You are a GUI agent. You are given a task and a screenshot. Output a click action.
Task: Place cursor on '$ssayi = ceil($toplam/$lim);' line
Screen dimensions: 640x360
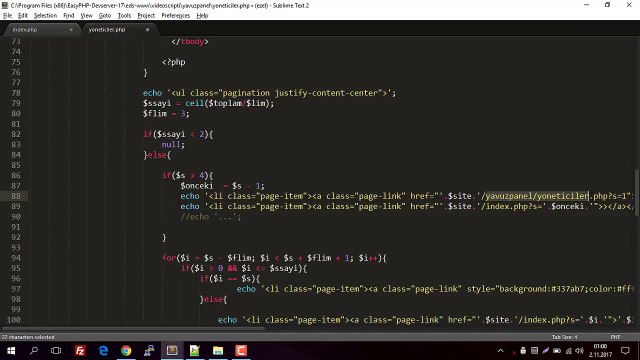tap(208, 103)
